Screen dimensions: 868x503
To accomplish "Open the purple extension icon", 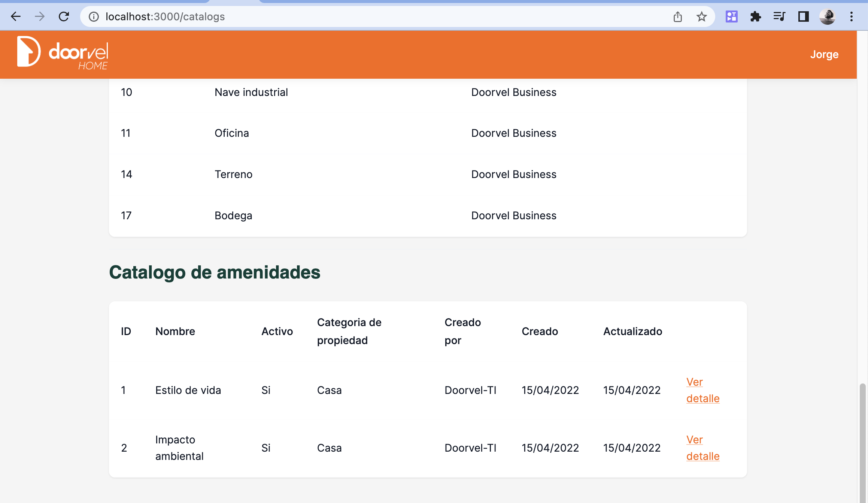I will point(731,16).
